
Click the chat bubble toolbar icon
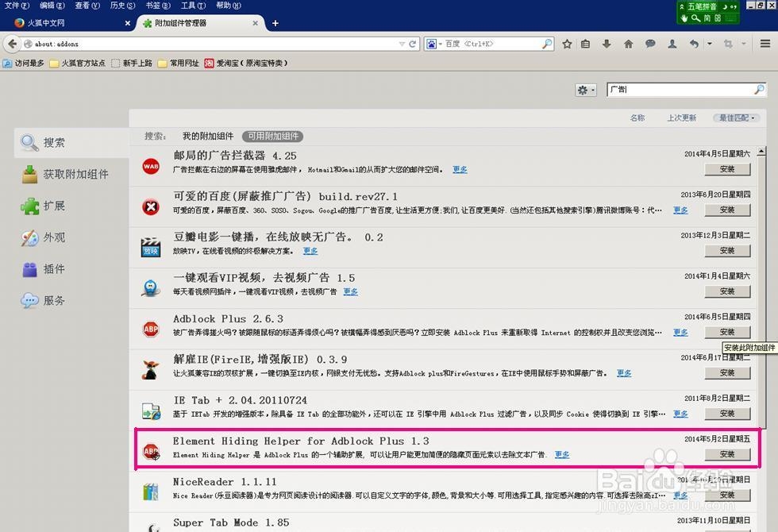650,44
